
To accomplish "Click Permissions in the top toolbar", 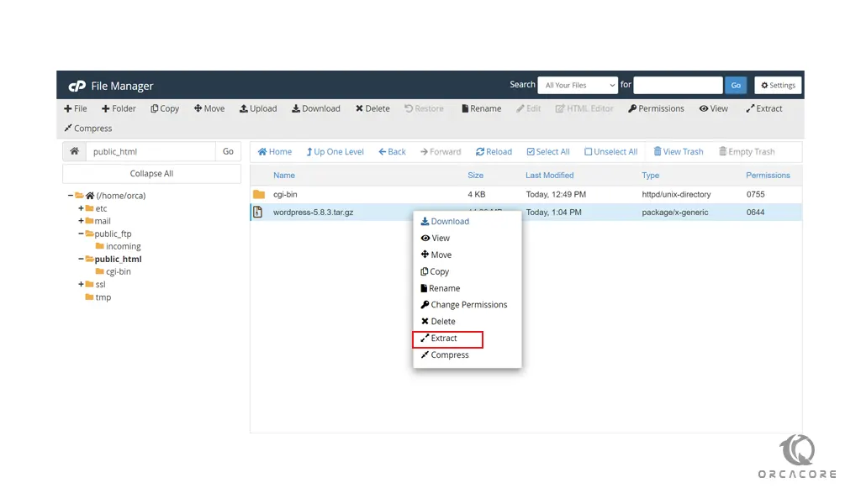I will [656, 108].
